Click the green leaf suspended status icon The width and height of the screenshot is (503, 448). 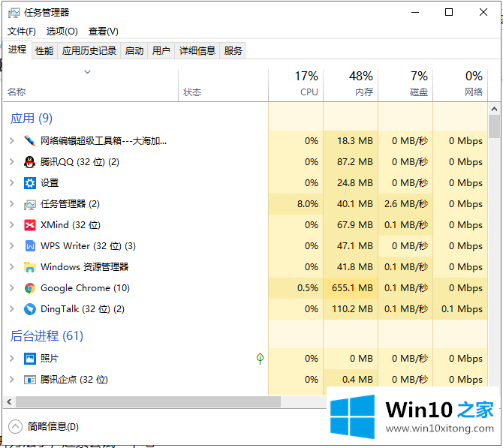(260, 358)
